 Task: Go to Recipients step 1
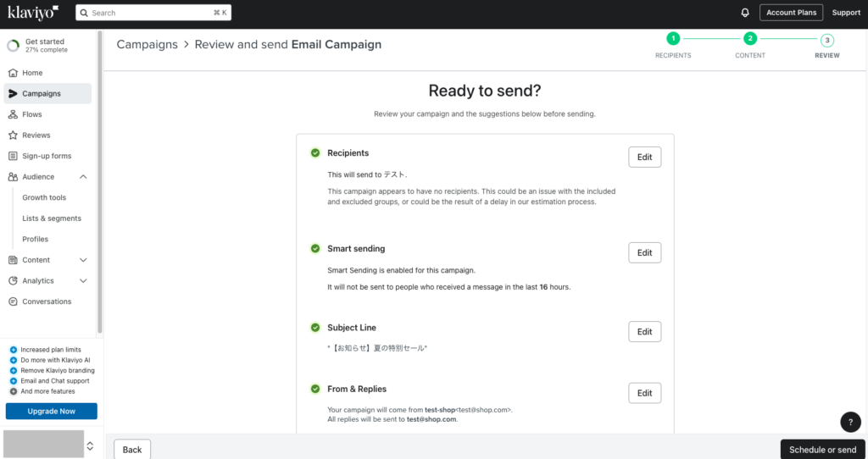[672, 39]
